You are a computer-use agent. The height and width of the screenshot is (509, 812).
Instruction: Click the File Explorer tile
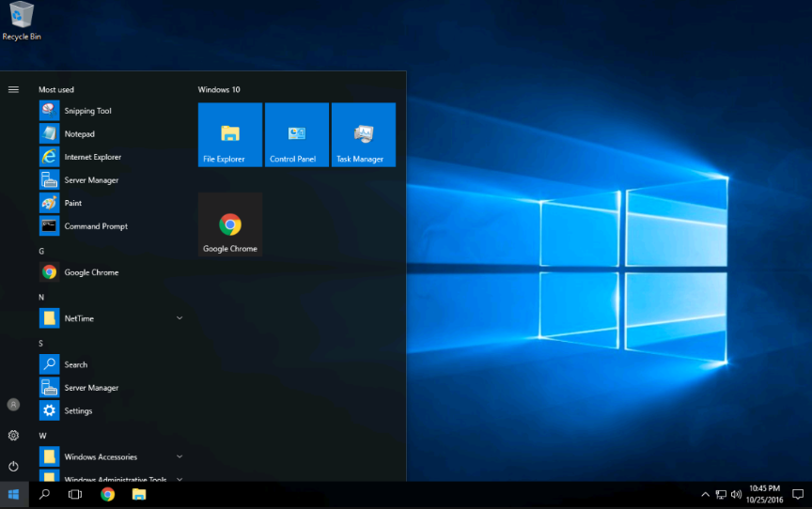(x=230, y=134)
